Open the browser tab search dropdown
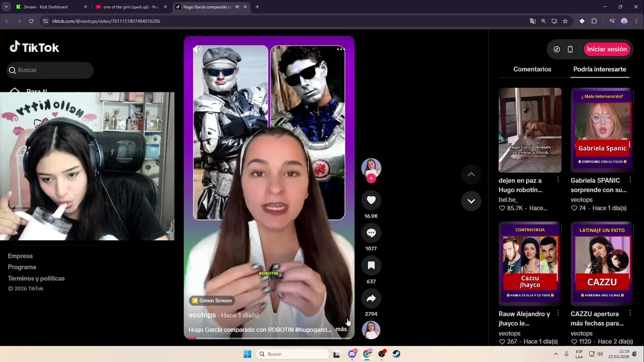 6,7
